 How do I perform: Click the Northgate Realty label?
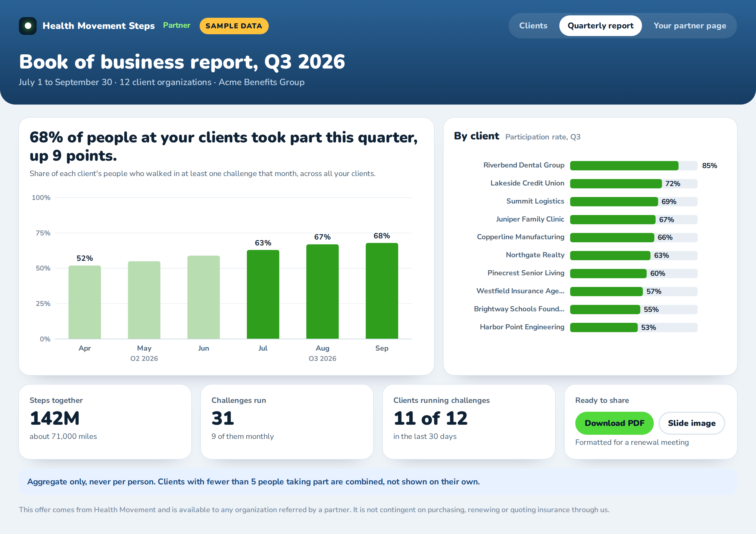(x=535, y=255)
